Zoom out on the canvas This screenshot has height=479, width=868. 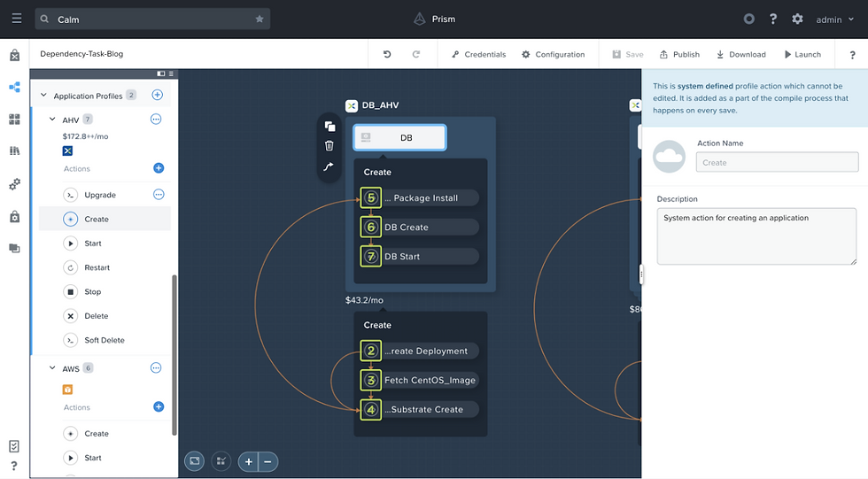[x=267, y=462]
